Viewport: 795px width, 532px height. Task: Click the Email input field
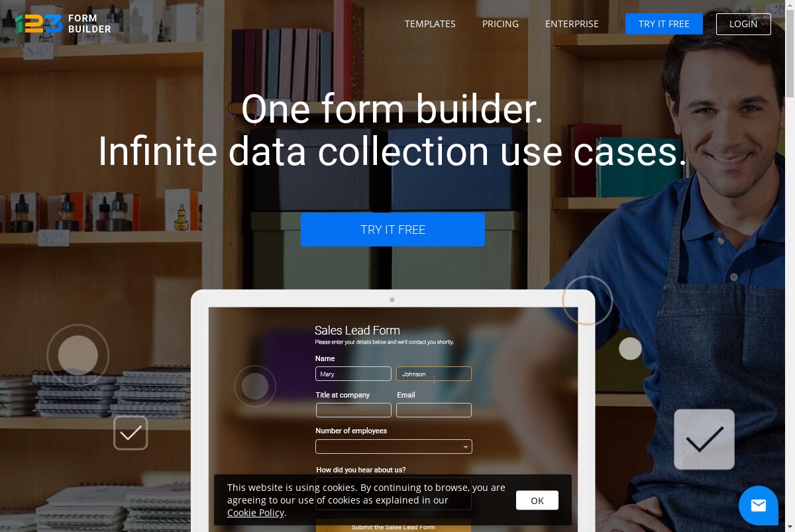(434, 410)
